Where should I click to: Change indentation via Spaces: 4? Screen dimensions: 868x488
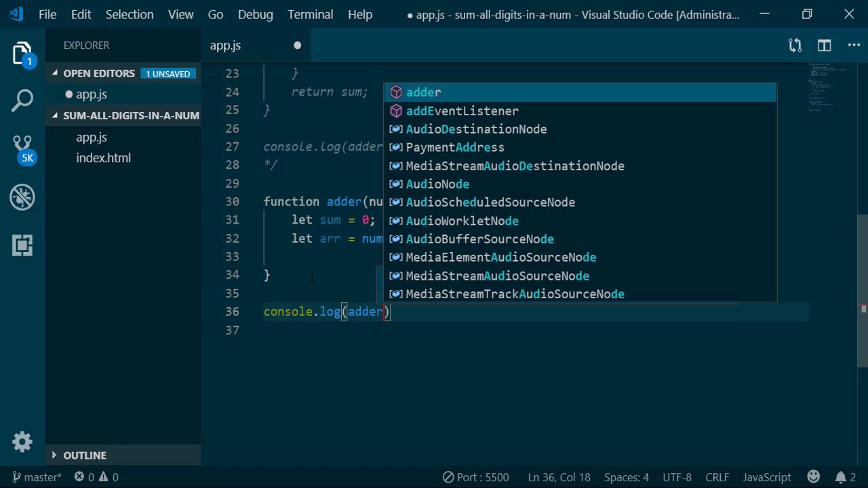[x=627, y=477]
